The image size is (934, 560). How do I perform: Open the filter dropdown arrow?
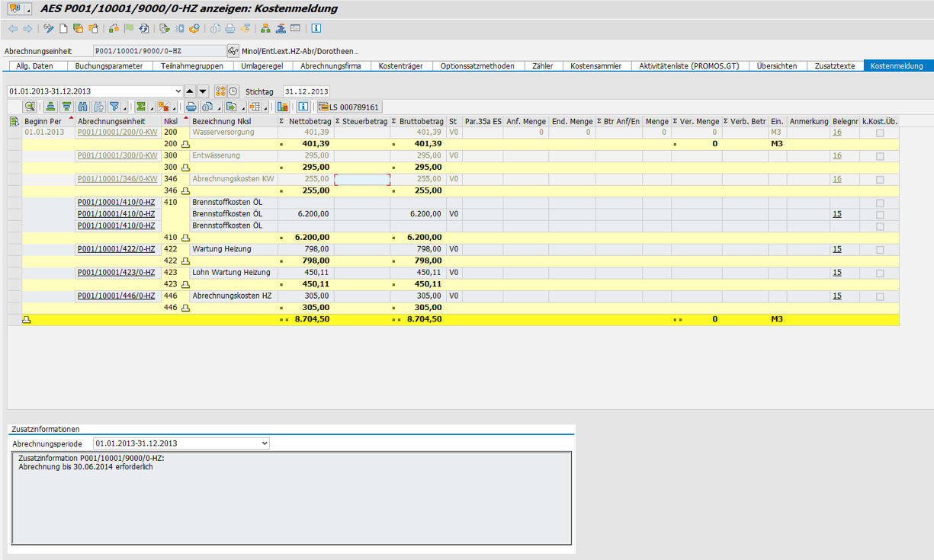(x=124, y=107)
